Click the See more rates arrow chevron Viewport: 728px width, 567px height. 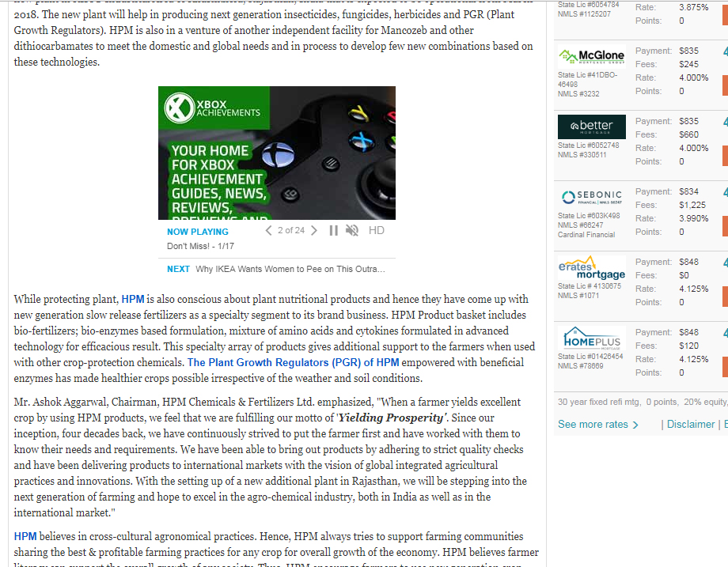point(635,425)
